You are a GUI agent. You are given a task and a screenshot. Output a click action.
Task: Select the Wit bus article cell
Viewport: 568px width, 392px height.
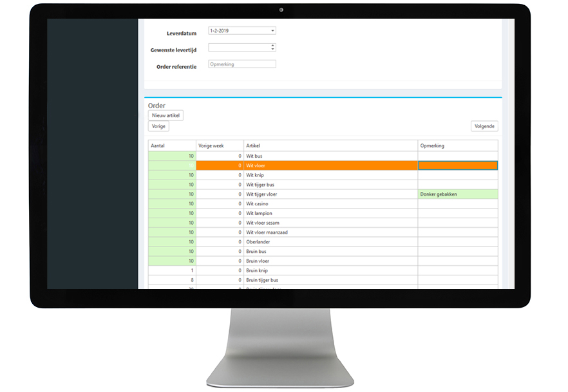pyautogui.click(x=331, y=156)
